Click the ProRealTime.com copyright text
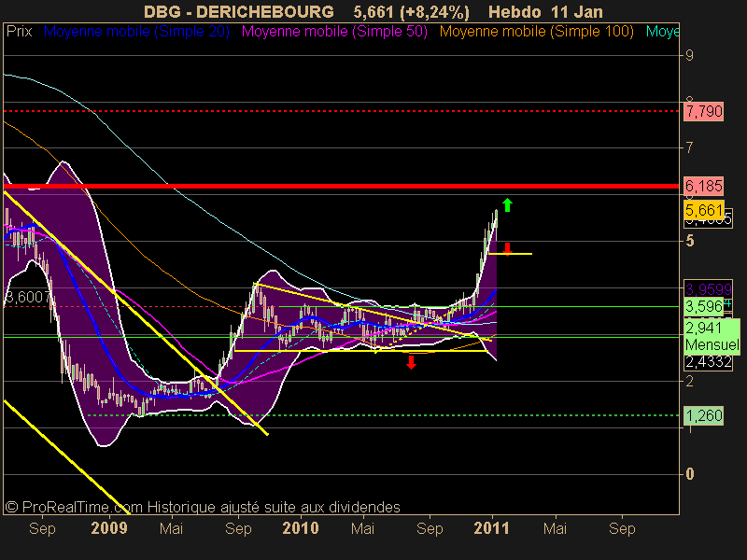 pyautogui.click(x=203, y=507)
